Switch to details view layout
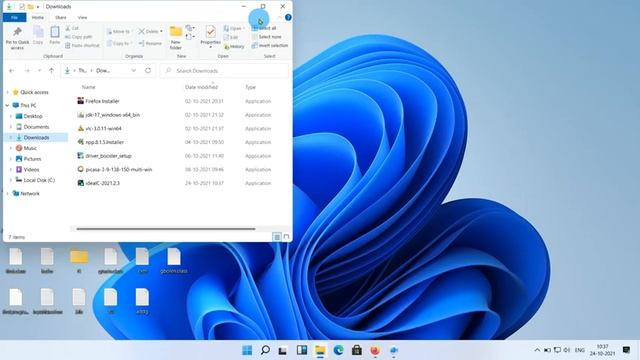Image resolution: width=640 pixels, height=360 pixels. 277,237
